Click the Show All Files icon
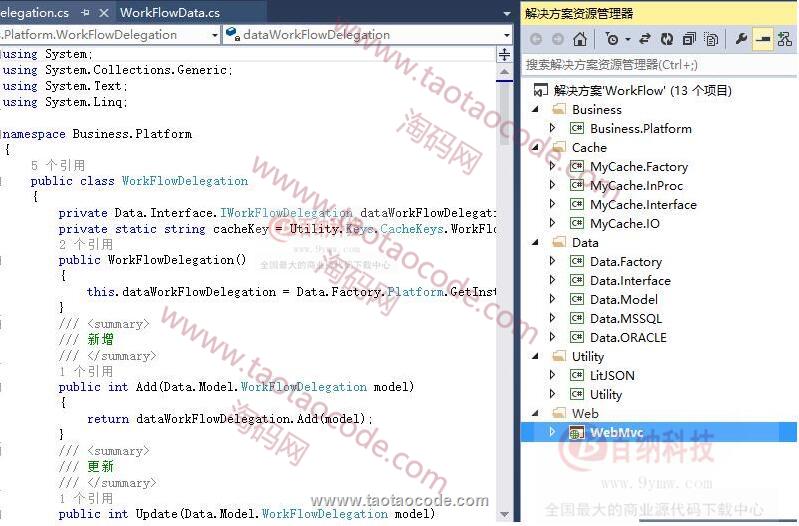The height and width of the screenshot is (526, 799). point(711,39)
